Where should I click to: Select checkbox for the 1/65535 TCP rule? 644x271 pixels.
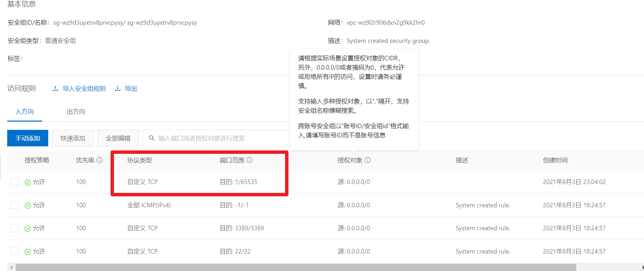(x=14, y=182)
